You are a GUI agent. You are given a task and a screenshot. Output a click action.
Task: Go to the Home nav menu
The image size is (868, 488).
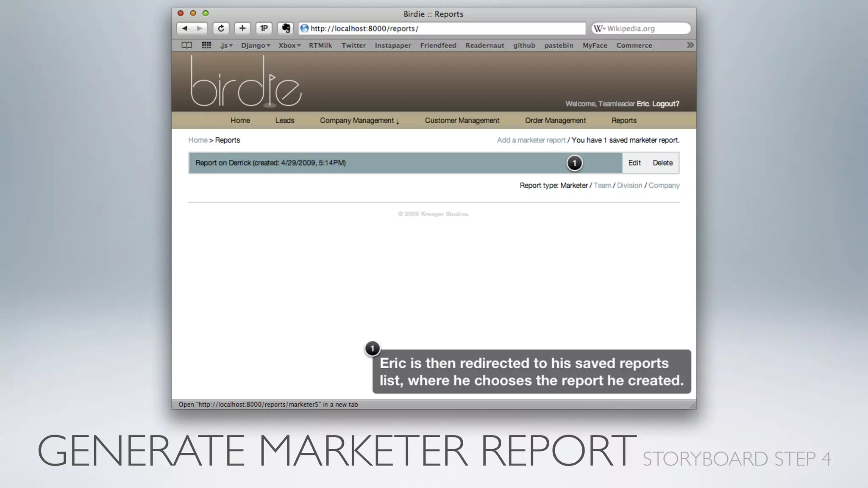click(x=240, y=120)
